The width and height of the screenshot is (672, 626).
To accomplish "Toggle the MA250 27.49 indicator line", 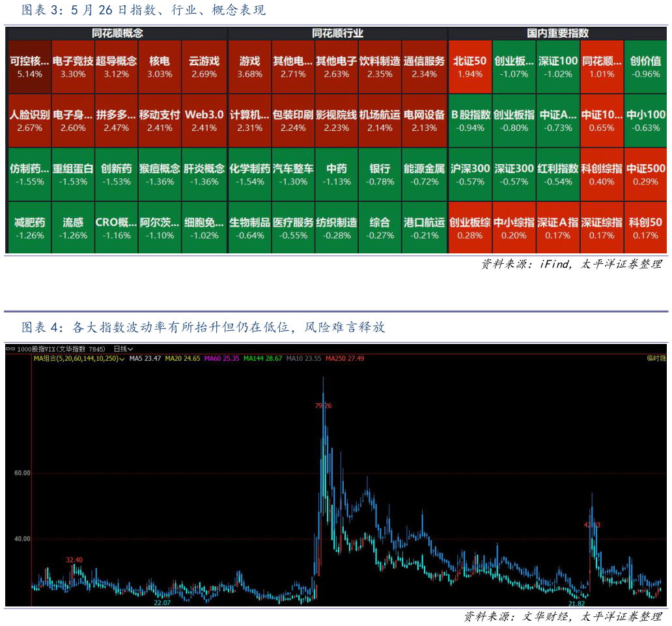I will click(345, 358).
